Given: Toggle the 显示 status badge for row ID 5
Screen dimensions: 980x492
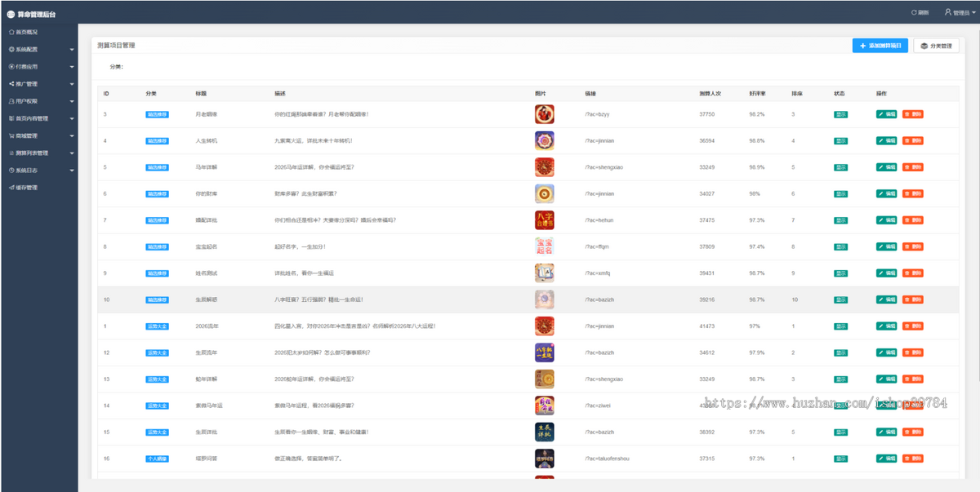Looking at the screenshot, I should click(x=840, y=167).
